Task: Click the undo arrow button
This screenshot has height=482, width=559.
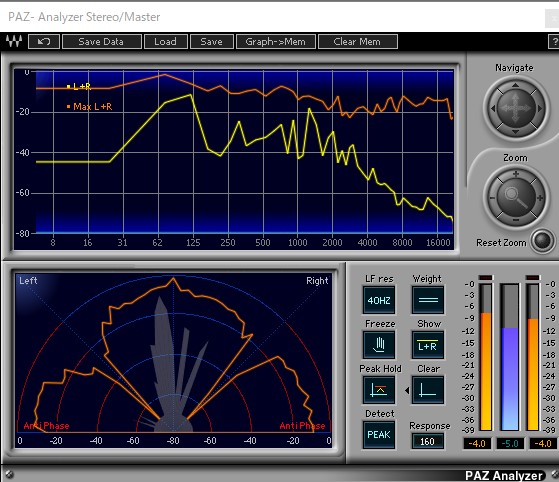Action: click(44, 41)
